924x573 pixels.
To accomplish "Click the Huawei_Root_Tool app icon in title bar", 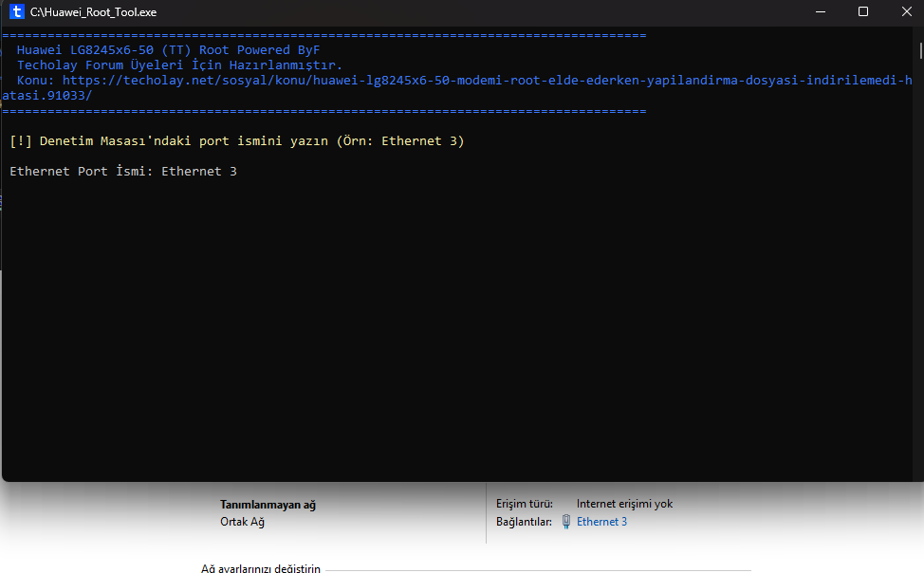I will [x=17, y=11].
